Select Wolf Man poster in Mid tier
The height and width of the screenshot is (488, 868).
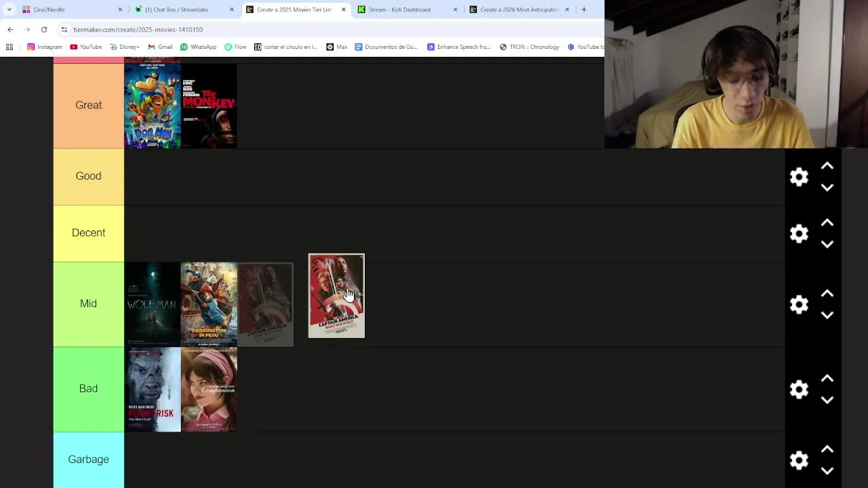point(153,304)
